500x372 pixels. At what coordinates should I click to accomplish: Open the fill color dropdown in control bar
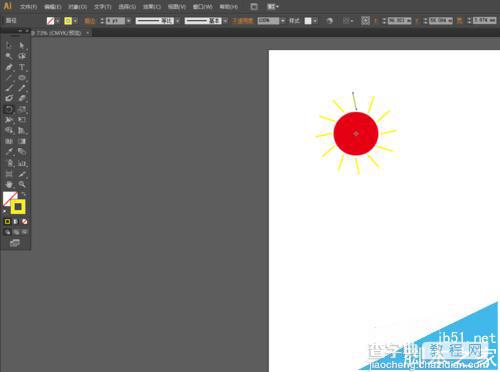point(57,21)
